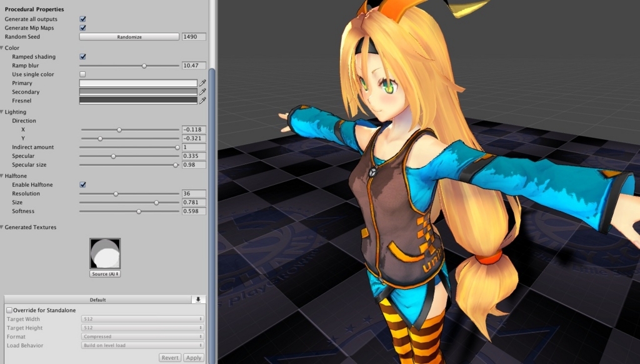Click the Indirect amount slider
Viewport: 640px width, 364px height.
click(129, 147)
